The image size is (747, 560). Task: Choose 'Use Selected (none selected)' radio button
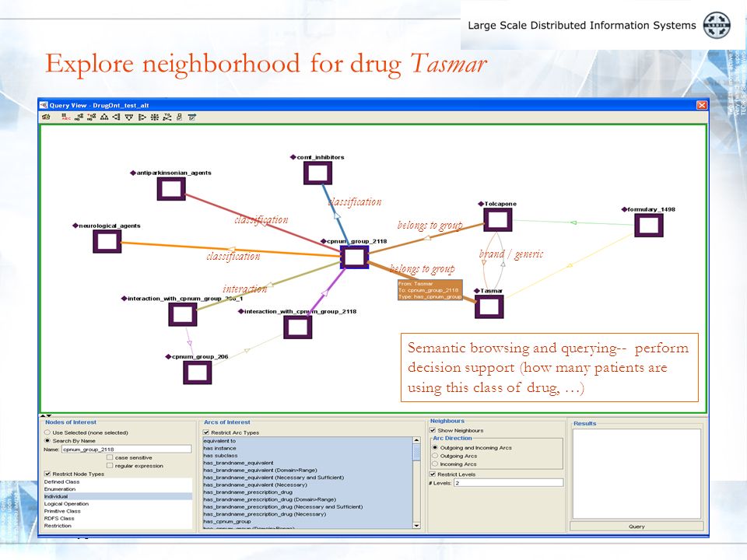coord(47,432)
